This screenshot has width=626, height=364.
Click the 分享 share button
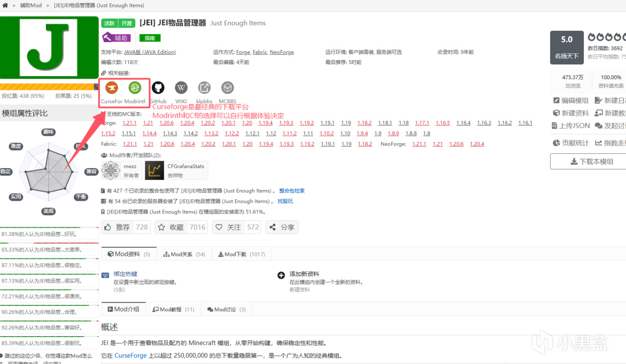tap(282, 227)
